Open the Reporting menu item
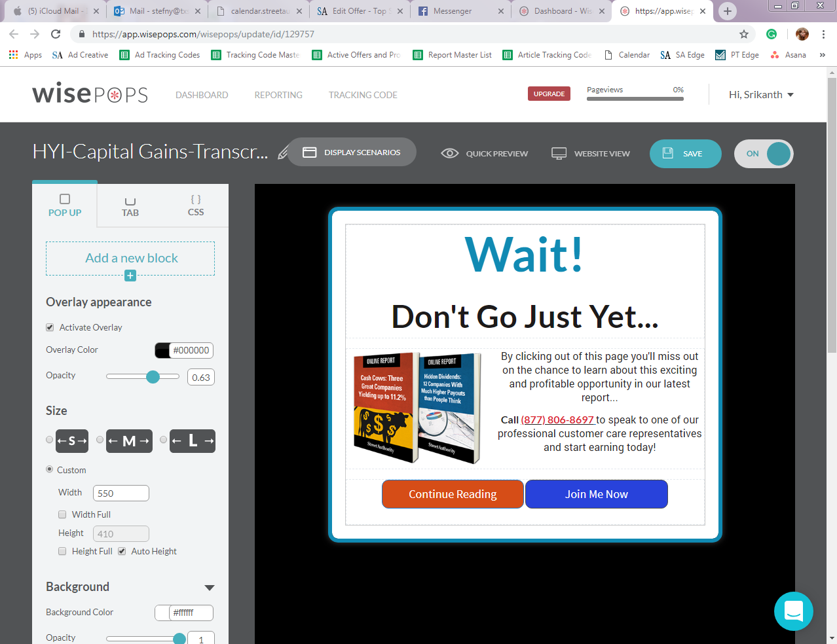 (278, 95)
